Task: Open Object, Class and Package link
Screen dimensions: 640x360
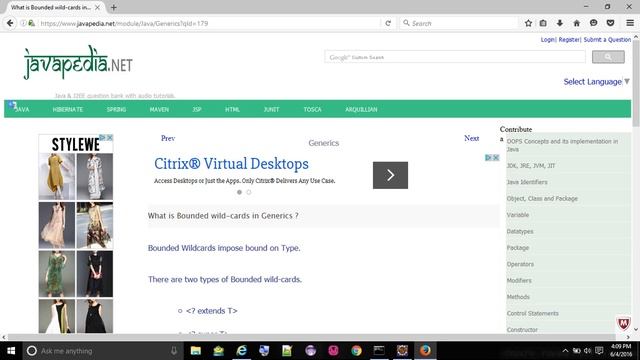Action: tap(542, 198)
